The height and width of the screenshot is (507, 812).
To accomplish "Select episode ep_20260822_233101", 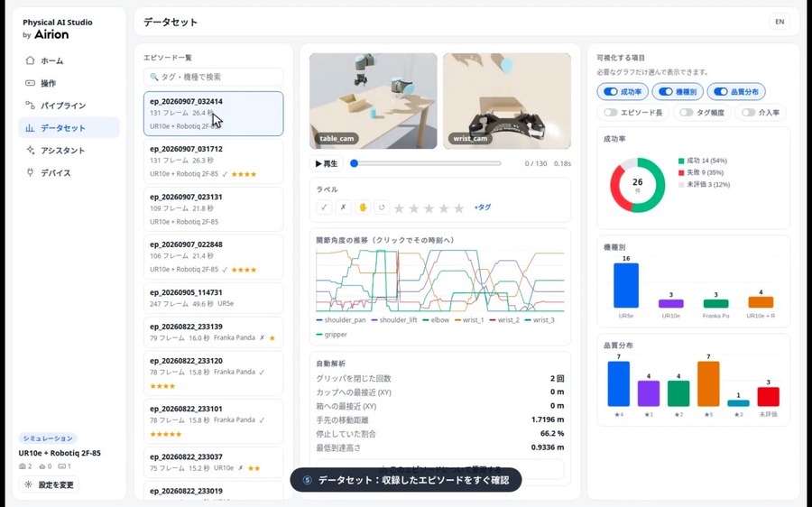I will [x=213, y=421].
